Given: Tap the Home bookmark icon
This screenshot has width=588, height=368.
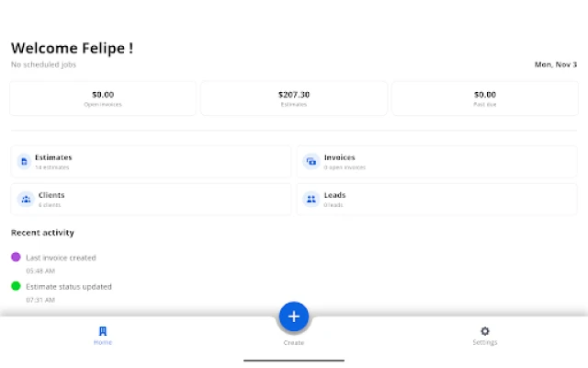Looking at the screenshot, I should coord(103,331).
